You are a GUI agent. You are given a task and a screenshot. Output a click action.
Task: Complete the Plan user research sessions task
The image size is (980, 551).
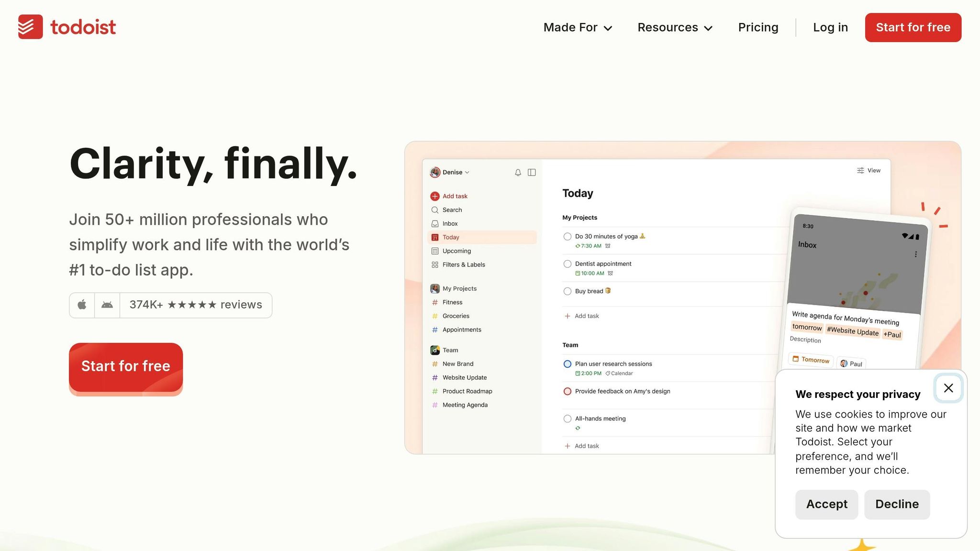568,364
